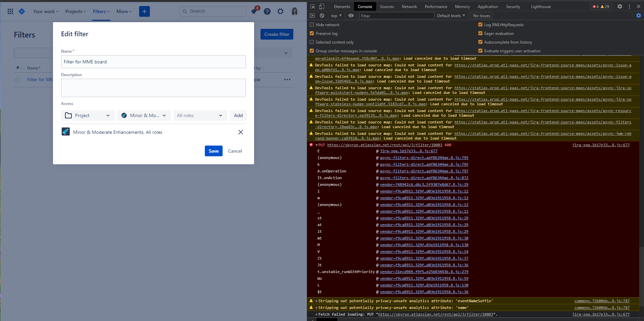Click the Jira diamond logo

[22, 11]
